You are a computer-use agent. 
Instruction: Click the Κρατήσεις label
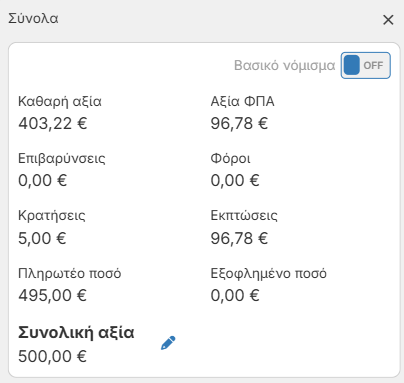52,216
